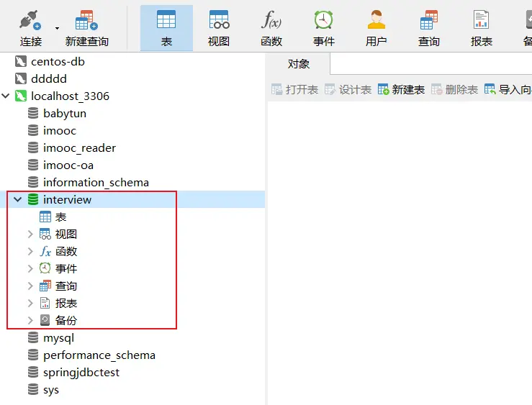Click the 视图 tree icon under interview
The image size is (532, 405).
[45, 234]
